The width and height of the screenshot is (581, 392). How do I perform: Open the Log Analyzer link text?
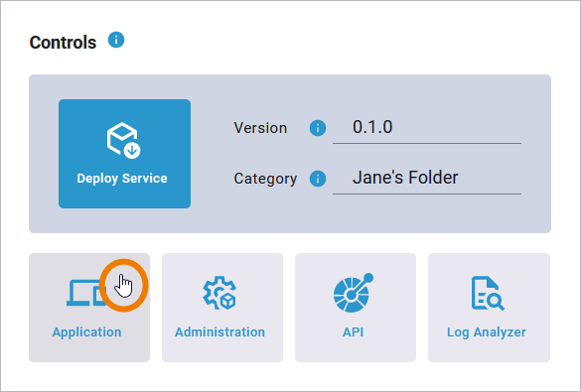pyautogui.click(x=487, y=332)
